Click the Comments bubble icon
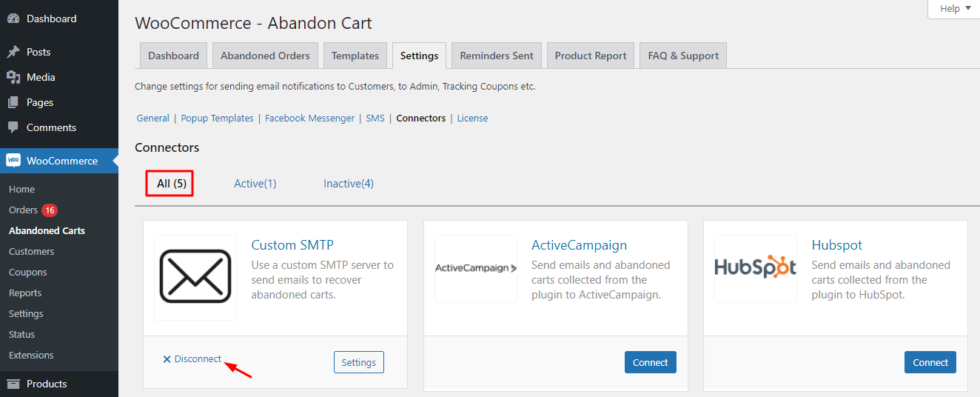 (13, 127)
